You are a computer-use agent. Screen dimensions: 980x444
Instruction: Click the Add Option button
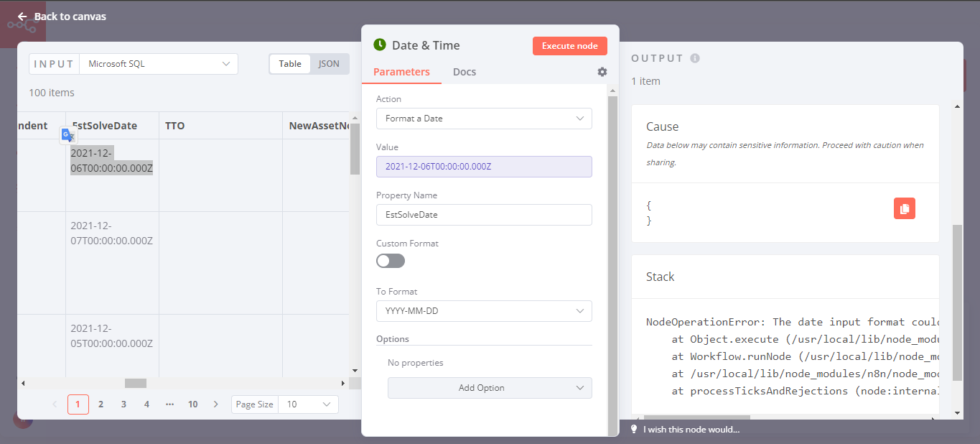point(490,388)
